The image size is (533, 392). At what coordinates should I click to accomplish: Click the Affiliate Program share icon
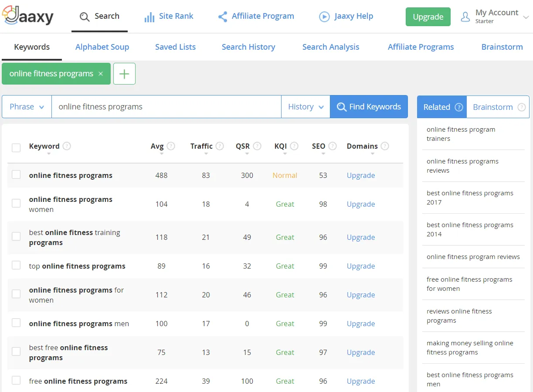223,17
